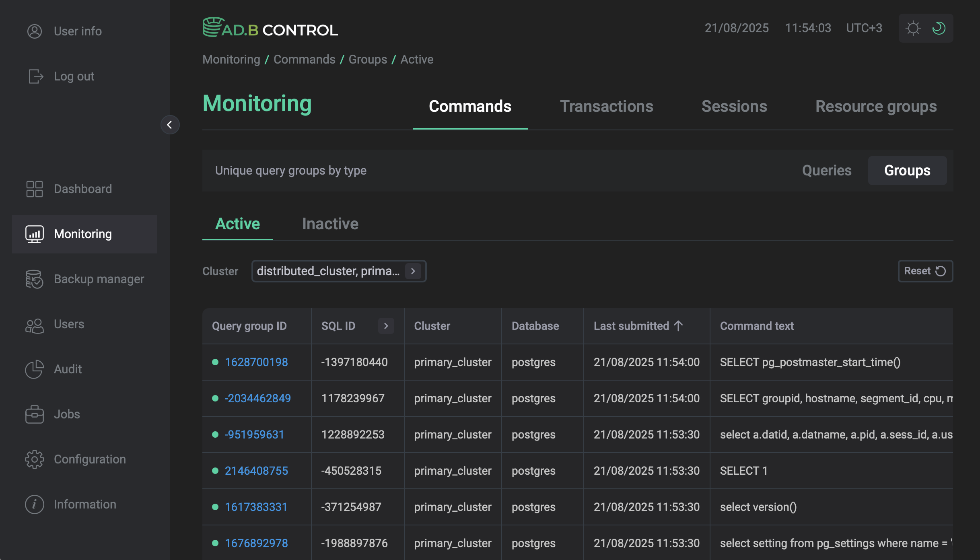
Task: Expand the SQL ID column chevron
Action: [386, 326]
